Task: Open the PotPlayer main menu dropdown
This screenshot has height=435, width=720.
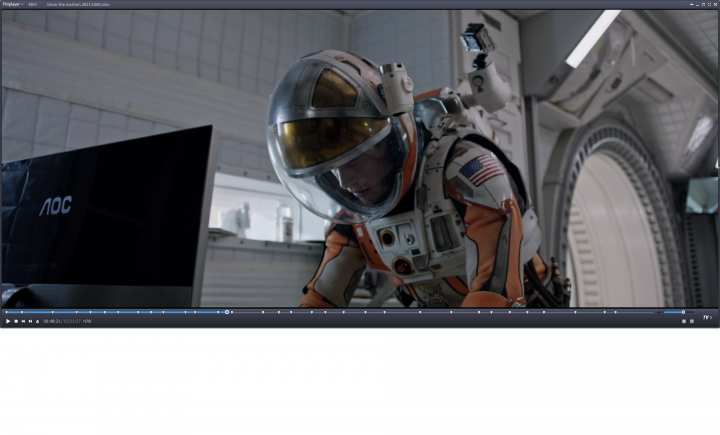Action: coord(13,4)
